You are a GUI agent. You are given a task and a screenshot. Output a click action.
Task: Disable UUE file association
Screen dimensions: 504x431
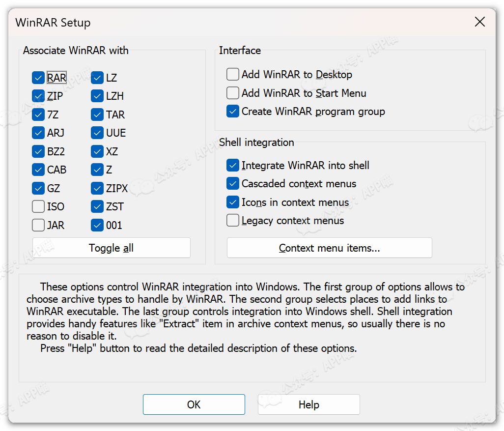pos(97,133)
